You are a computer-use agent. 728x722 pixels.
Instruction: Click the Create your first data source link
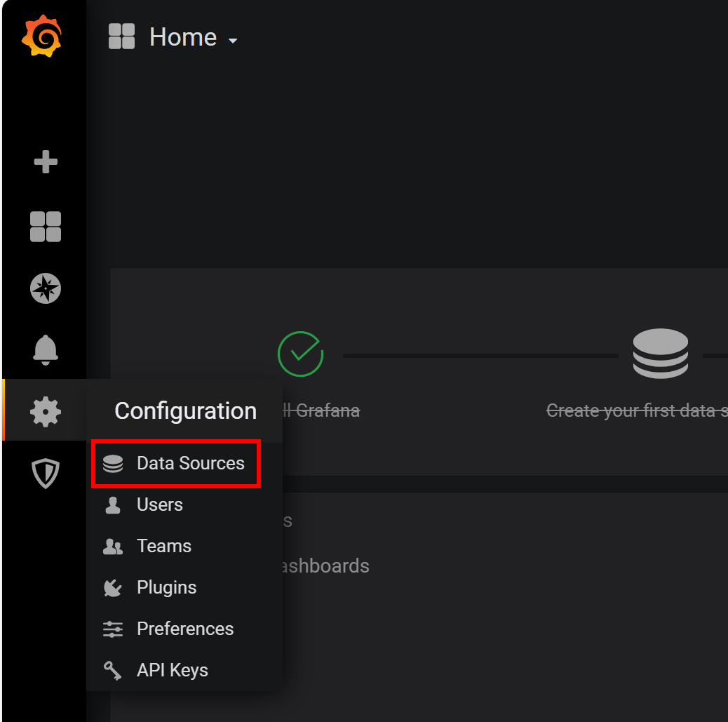637,410
